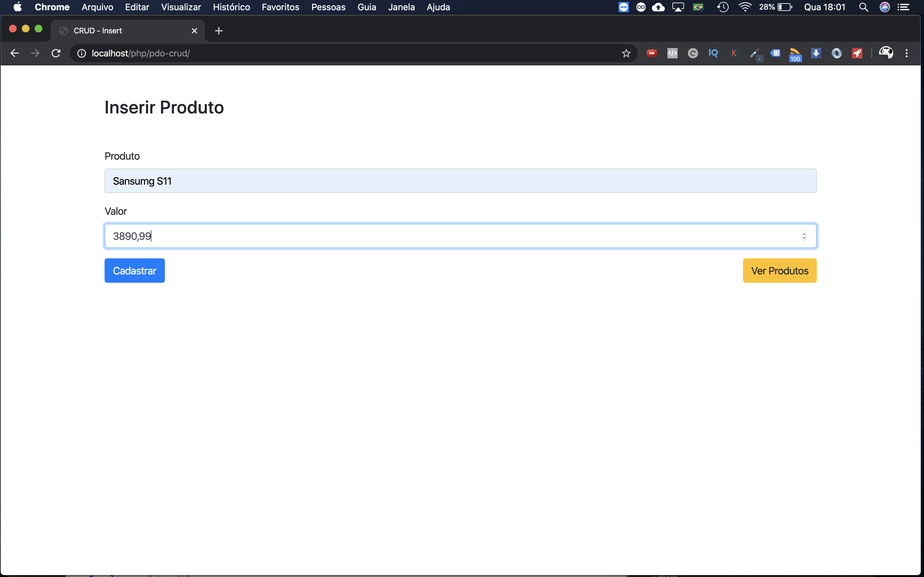Open the Chrome profile avatar menu
The height and width of the screenshot is (577, 924).
[886, 53]
